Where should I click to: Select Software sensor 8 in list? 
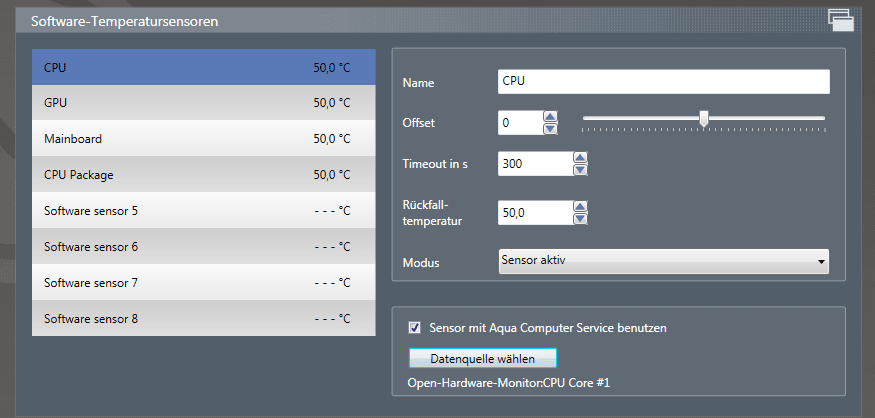204,319
